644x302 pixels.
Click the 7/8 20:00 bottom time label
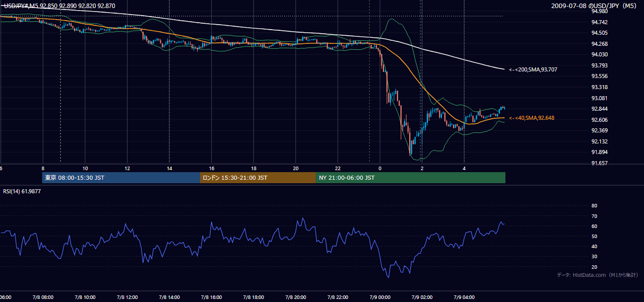point(296,297)
